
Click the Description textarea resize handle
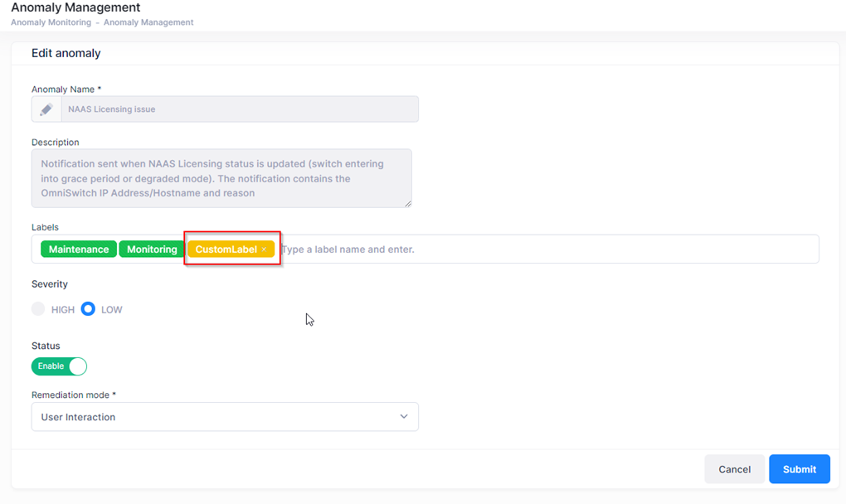tap(407, 203)
